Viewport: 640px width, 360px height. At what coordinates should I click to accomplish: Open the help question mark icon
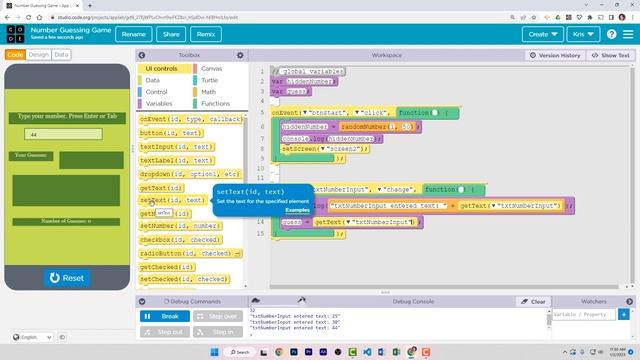pyautogui.click(x=611, y=34)
